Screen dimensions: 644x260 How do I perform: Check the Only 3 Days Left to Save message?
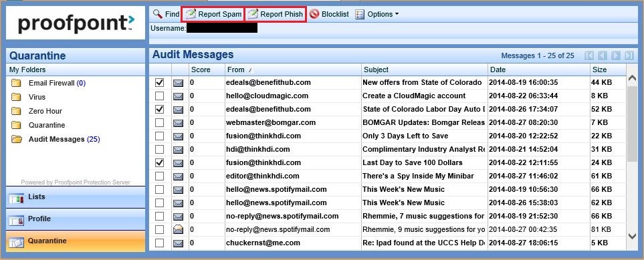pos(159,136)
